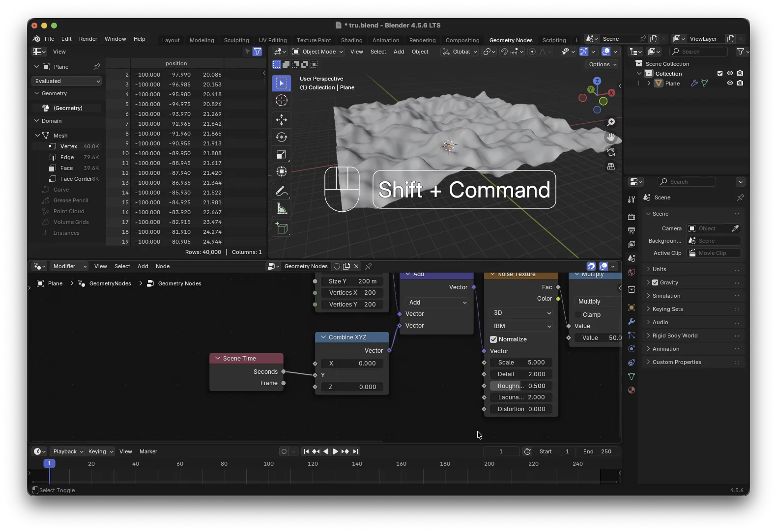The height and width of the screenshot is (532, 777).
Task: Switch to the Shading workspace tab
Action: click(x=351, y=40)
